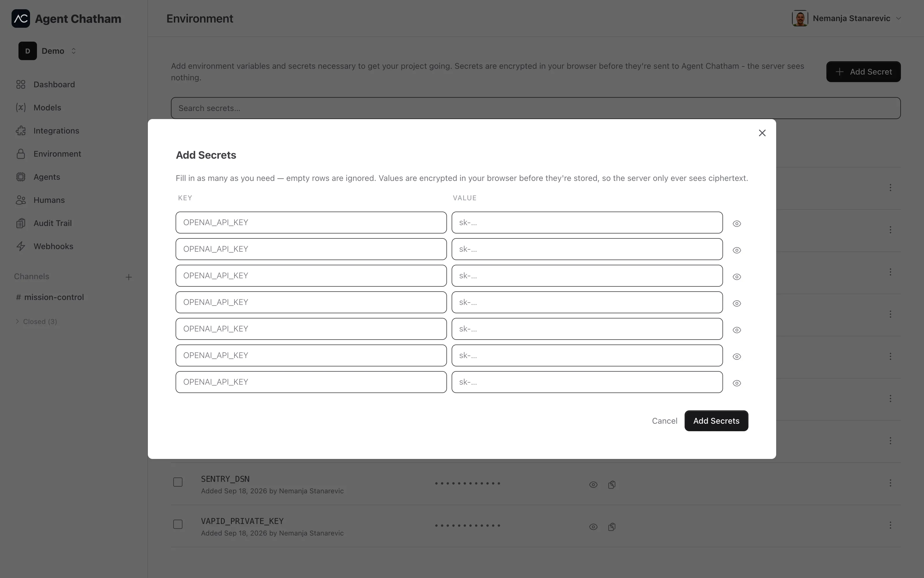Click the D workspace avatar
924x578 pixels.
click(x=27, y=51)
